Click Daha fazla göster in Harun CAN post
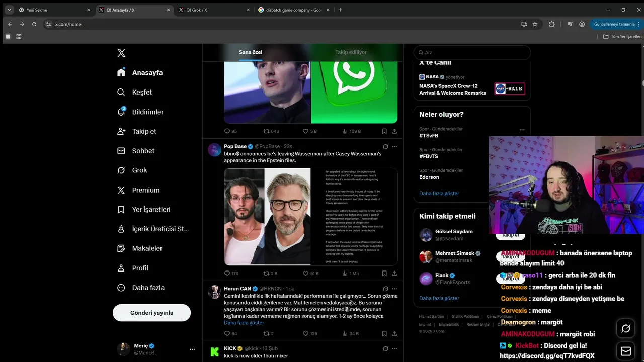This screenshot has width=644, height=362. click(244, 323)
